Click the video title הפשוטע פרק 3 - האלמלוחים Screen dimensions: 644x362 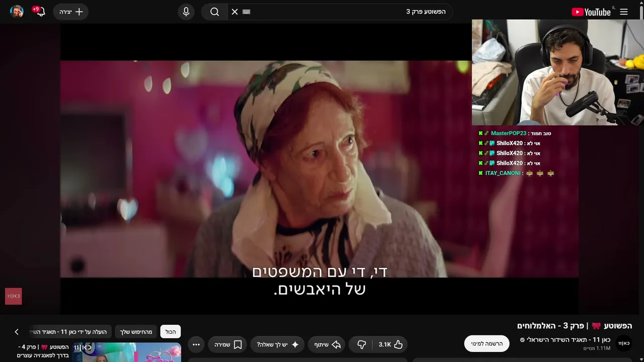pos(575,326)
